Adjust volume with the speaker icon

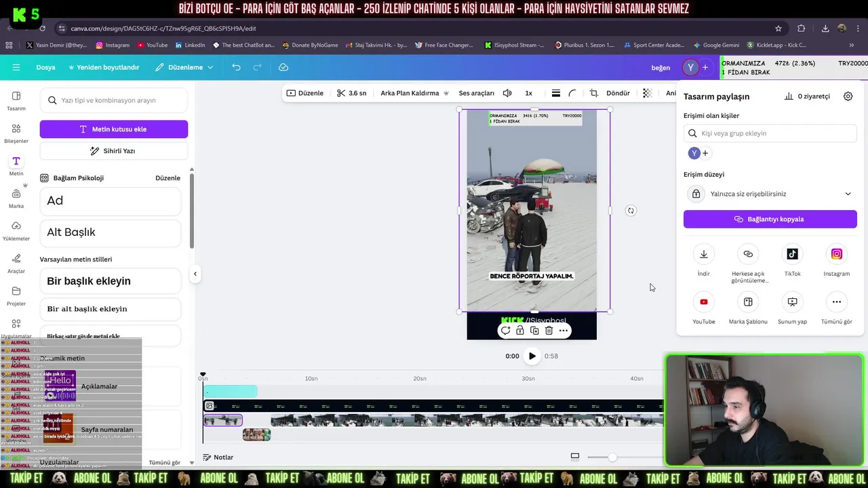tap(507, 93)
